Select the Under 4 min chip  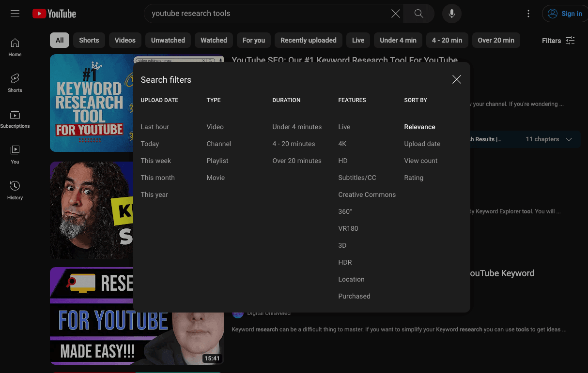(398, 40)
